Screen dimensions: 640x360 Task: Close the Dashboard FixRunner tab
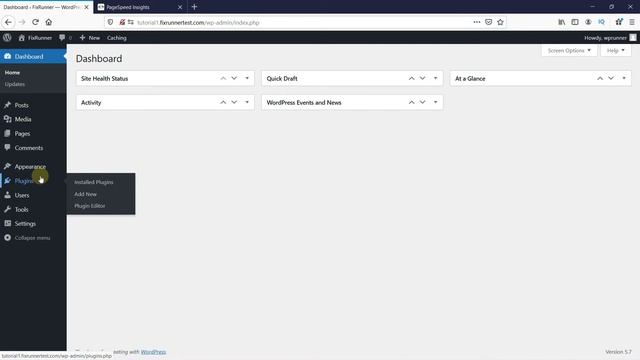(87, 7)
